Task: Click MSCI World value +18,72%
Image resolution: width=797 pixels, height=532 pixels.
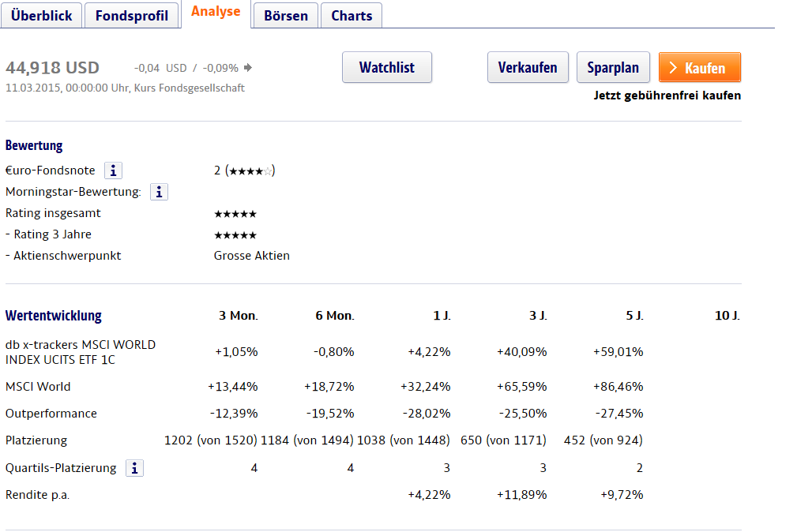Action: pyautogui.click(x=329, y=387)
